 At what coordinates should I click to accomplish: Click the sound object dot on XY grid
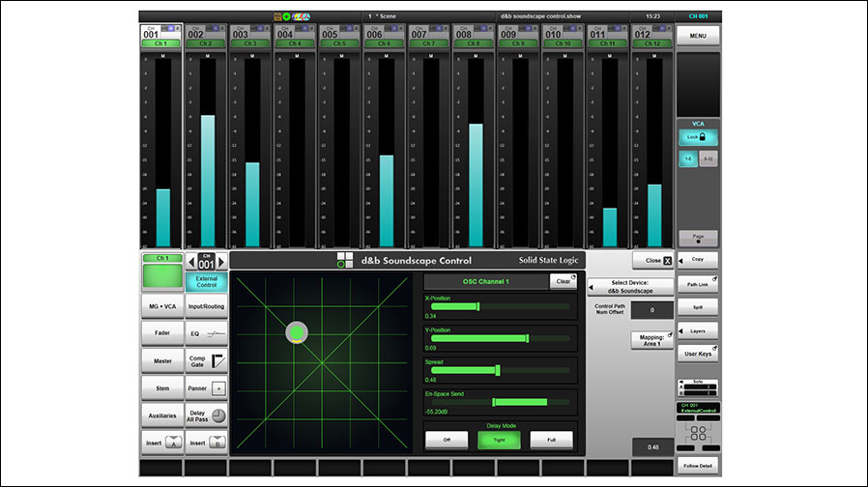297,332
